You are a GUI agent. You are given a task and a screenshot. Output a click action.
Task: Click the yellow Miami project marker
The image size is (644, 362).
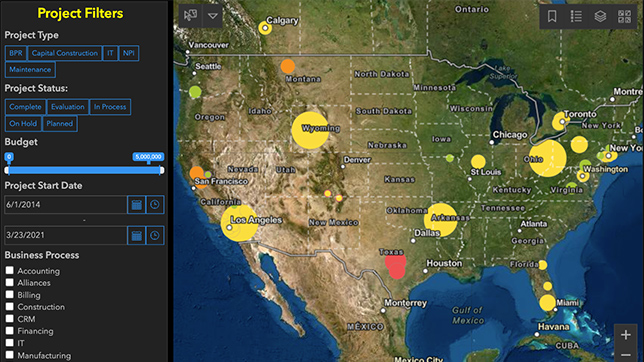tap(547, 303)
